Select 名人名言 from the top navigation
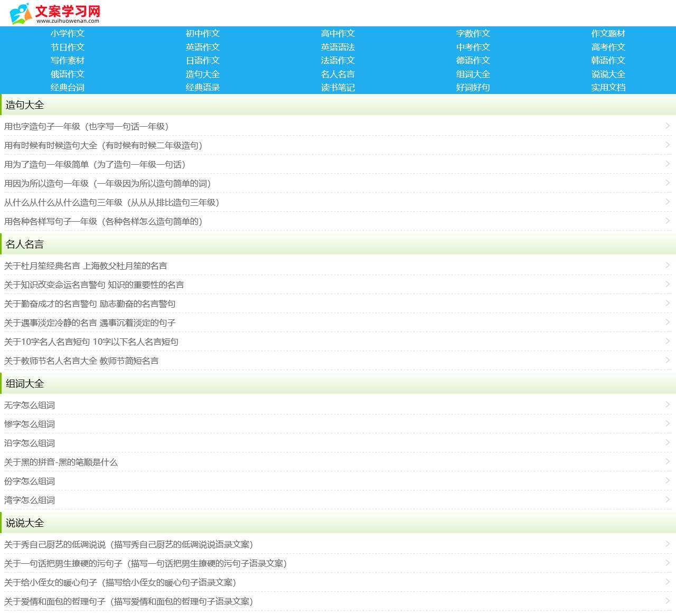676x616 pixels. point(337,74)
